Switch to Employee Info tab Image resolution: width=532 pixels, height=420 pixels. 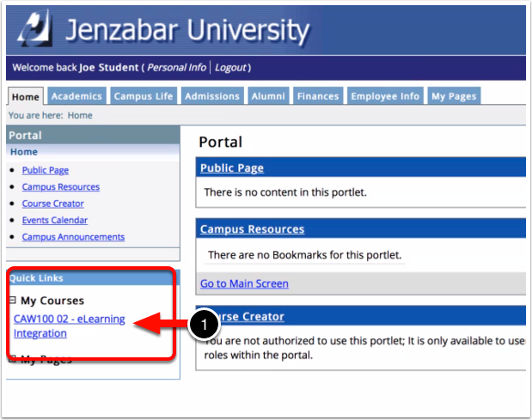[385, 96]
